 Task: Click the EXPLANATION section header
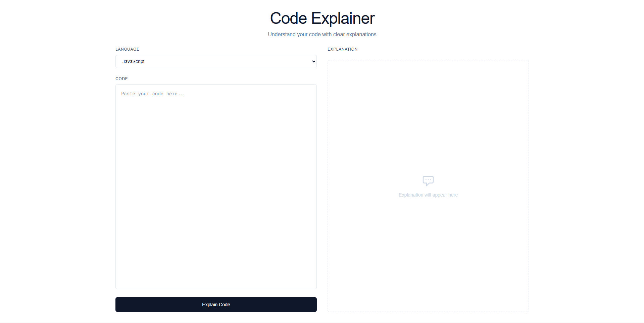point(342,49)
